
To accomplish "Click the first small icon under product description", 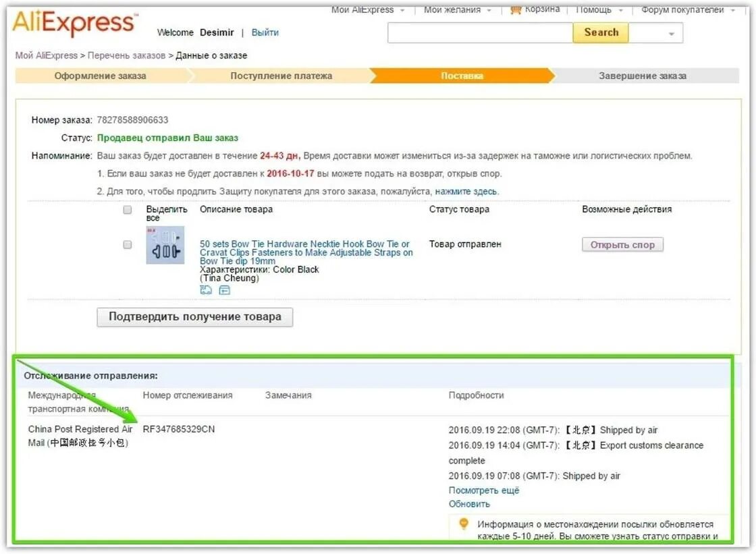I will tap(206, 289).
